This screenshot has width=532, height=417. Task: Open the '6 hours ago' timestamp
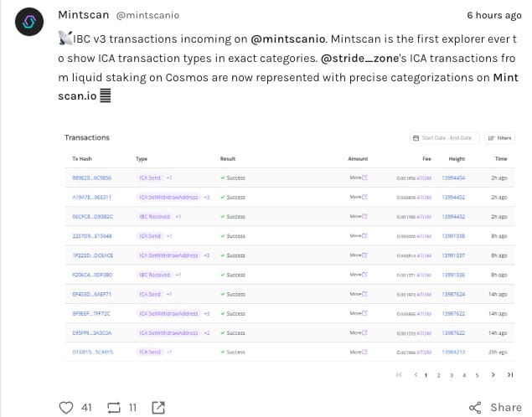[x=494, y=15]
